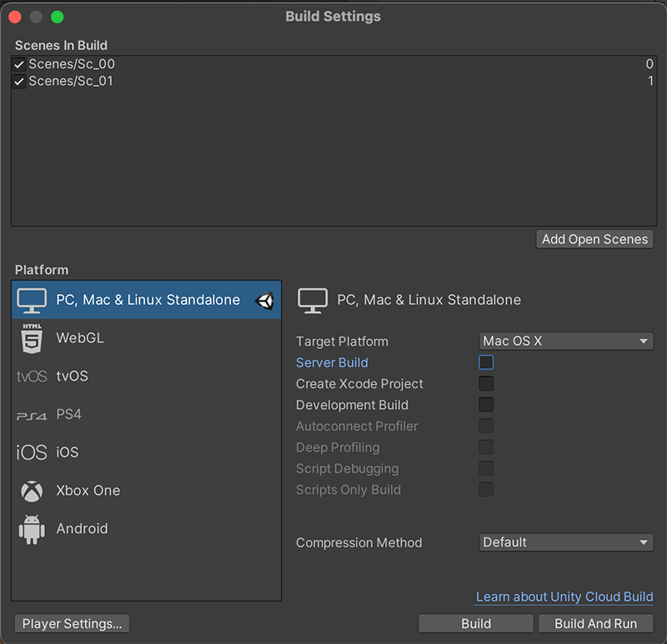Open Player Settings
Image resolution: width=667 pixels, height=644 pixels.
point(72,623)
